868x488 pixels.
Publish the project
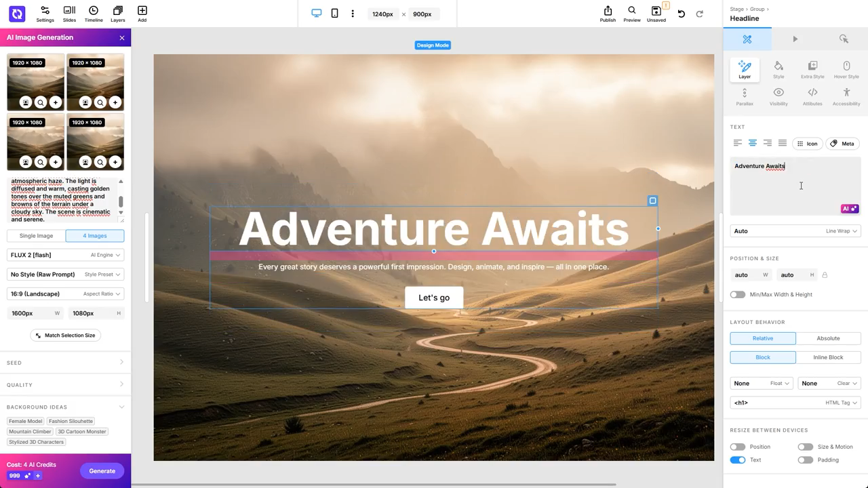point(608,14)
